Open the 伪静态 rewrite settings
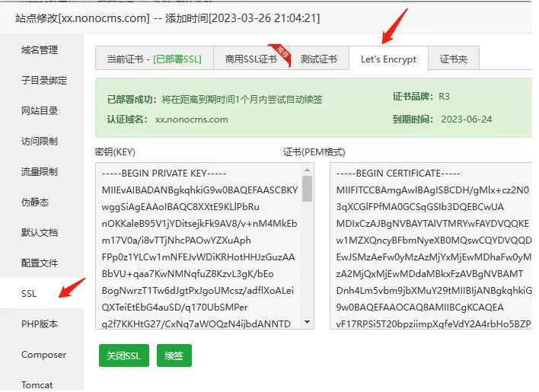The image size is (539, 392). pyautogui.click(x=35, y=202)
